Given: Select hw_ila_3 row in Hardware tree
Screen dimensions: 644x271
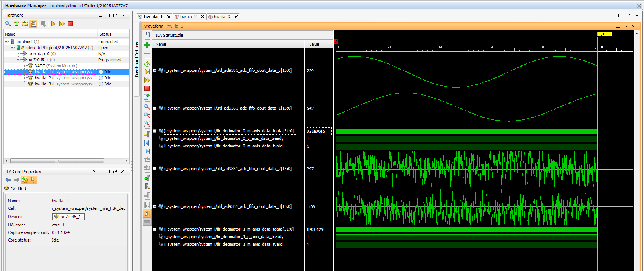Looking at the screenshot, I should 67,84.
